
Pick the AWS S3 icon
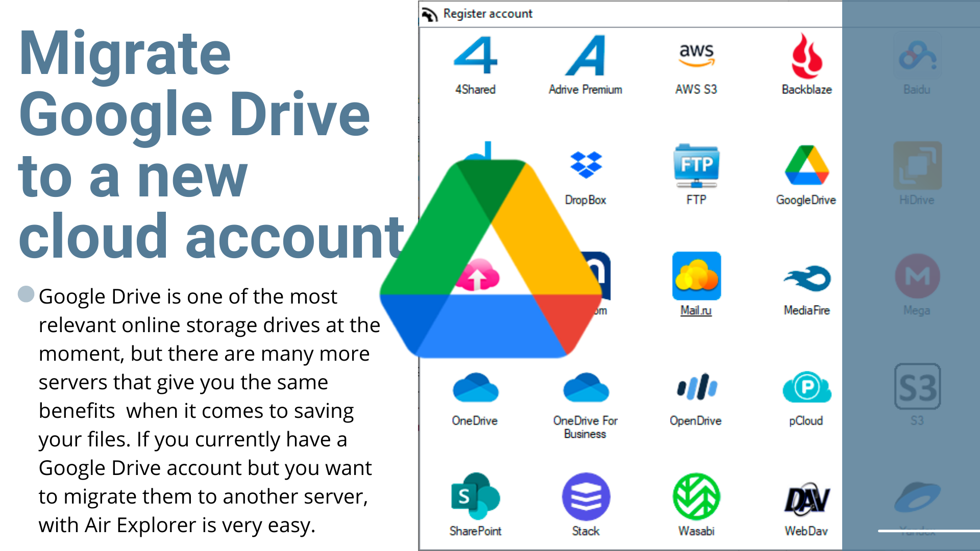[x=696, y=55]
